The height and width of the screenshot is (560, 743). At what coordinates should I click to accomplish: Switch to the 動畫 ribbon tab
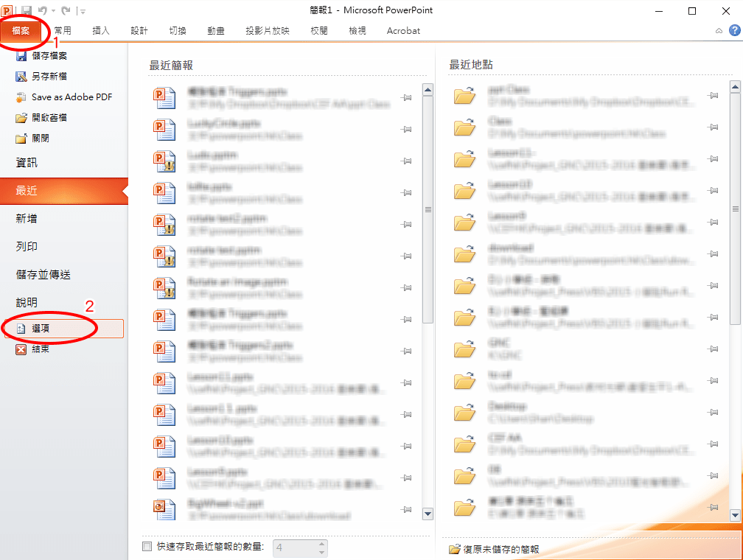coord(216,31)
